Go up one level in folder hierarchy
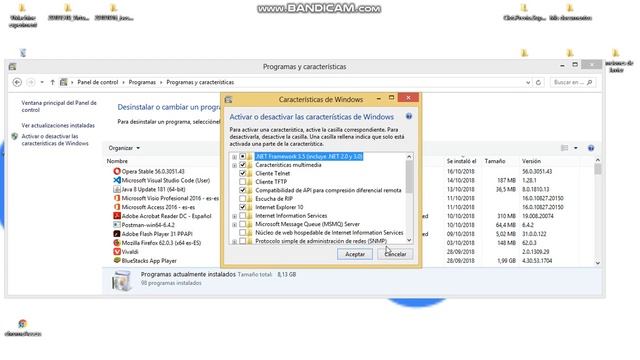640x360 pixels. click(x=53, y=82)
